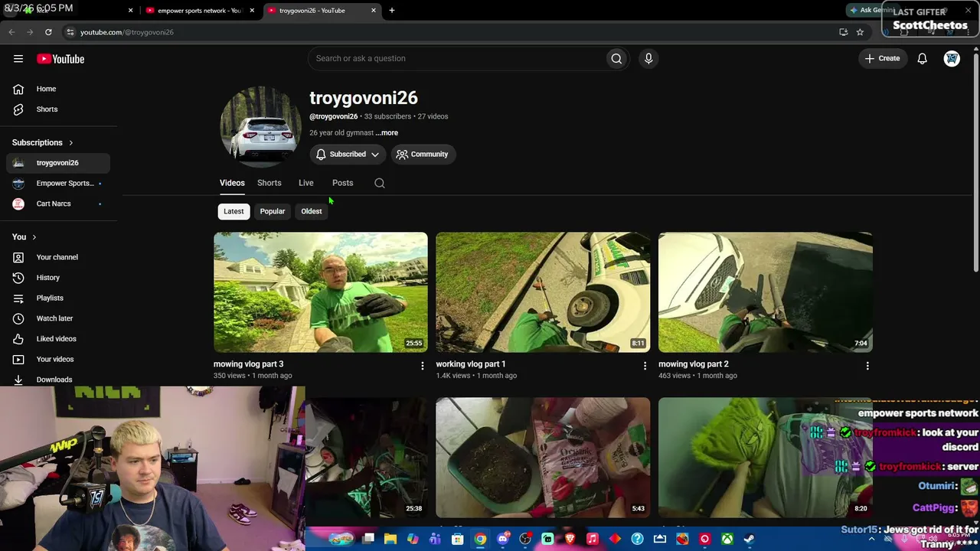Screen dimensions: 980x551
Task: Reload the page in Chrome
Action: (x=48, y=32)
